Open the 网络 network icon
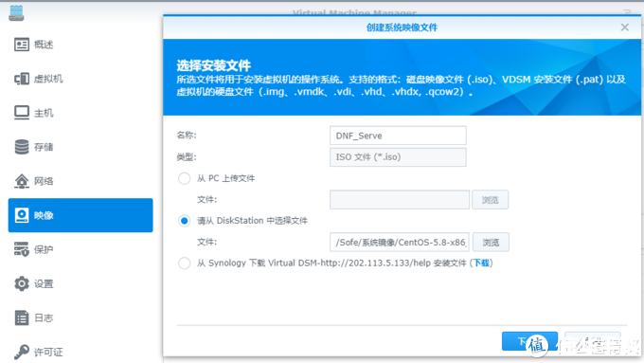The width and height of the screenshot is (644, 363). (x=22, y=181)
